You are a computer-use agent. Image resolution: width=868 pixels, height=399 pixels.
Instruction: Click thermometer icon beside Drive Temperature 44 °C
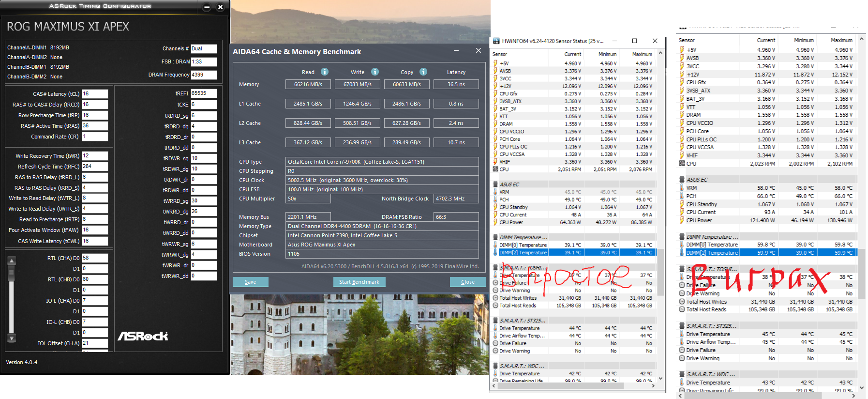(x=495, y=328)
